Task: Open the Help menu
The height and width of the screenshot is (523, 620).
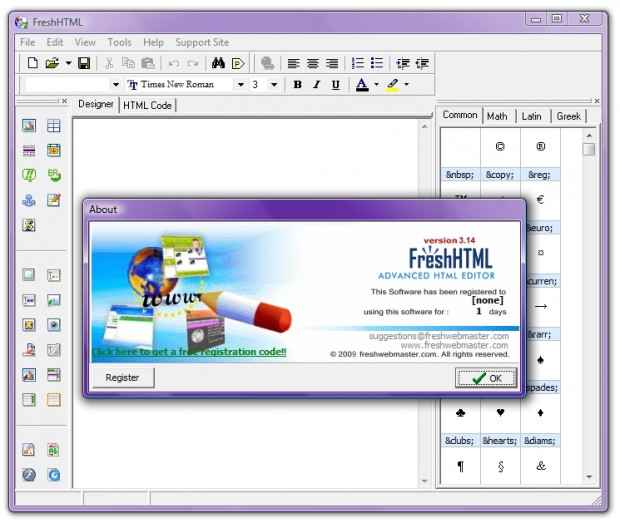Action: (153, 42)
